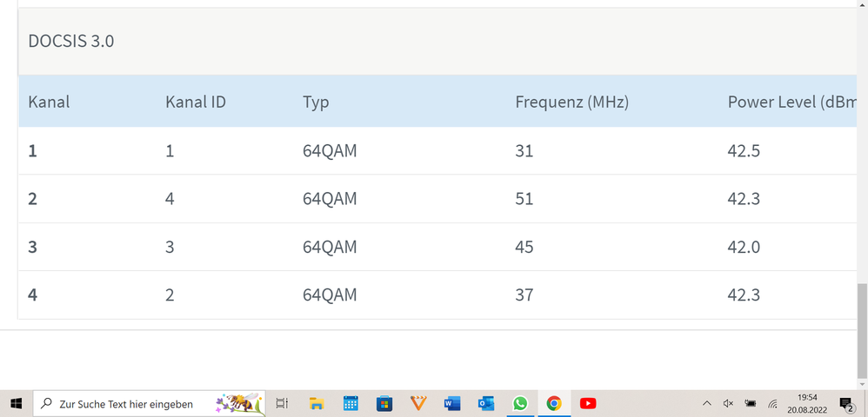Click the Kanal ID column header
Viewport: 868px width, 417px height.
196,102
